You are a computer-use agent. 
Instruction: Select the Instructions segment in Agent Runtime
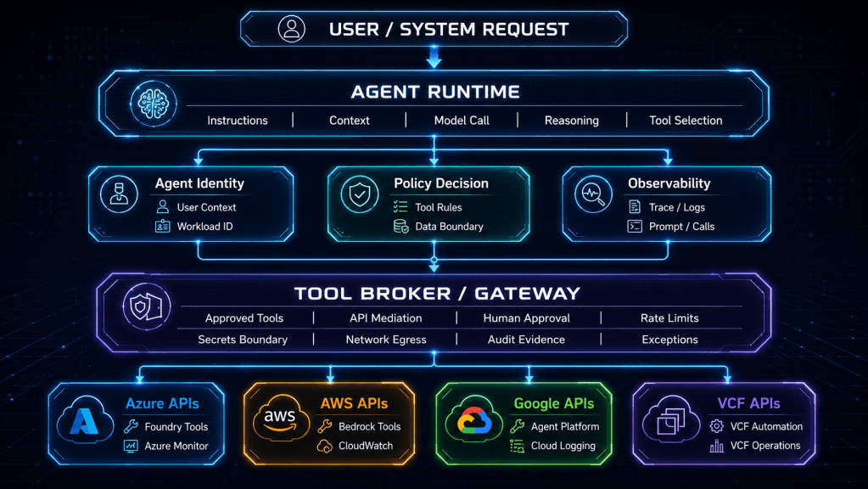click(x=238, y=121)
